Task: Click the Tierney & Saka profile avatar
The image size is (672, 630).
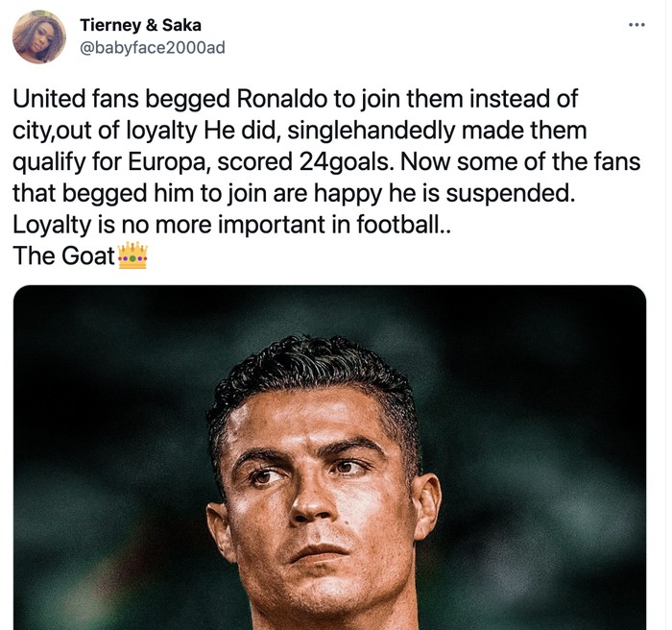Action: pos(39,36)
